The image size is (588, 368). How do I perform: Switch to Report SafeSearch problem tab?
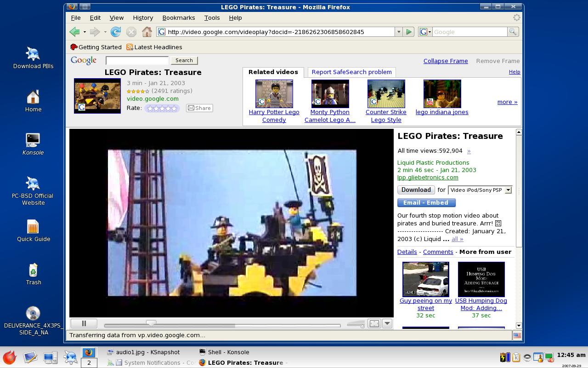pos(351,72)
